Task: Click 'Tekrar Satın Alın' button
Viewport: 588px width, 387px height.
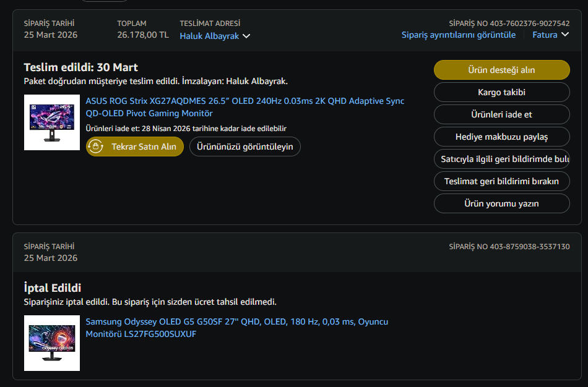Action: tap(135, 147)
